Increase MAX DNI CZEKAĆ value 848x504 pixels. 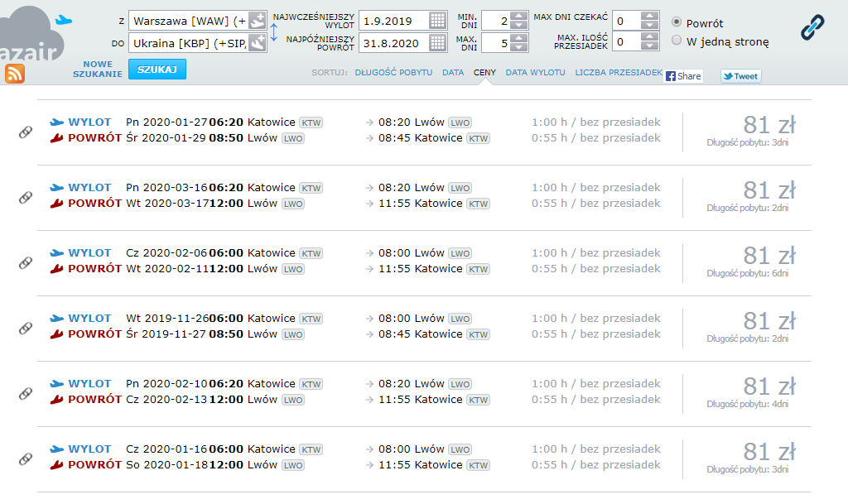coord(649,16)
